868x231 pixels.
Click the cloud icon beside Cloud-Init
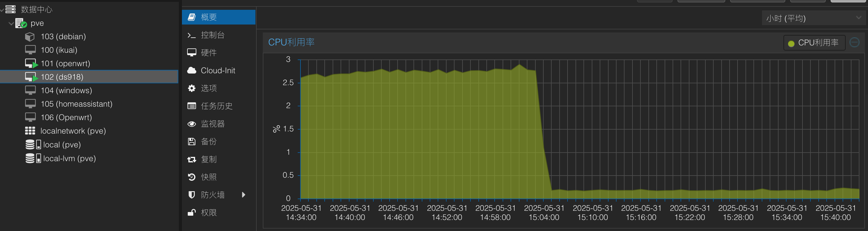(192, 70)
